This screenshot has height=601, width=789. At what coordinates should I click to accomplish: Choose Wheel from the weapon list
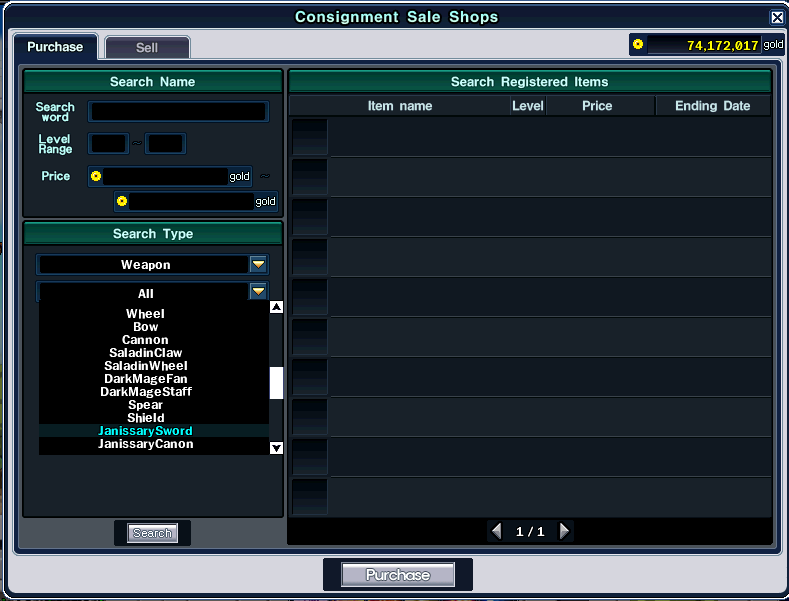[x=145, y=314]
